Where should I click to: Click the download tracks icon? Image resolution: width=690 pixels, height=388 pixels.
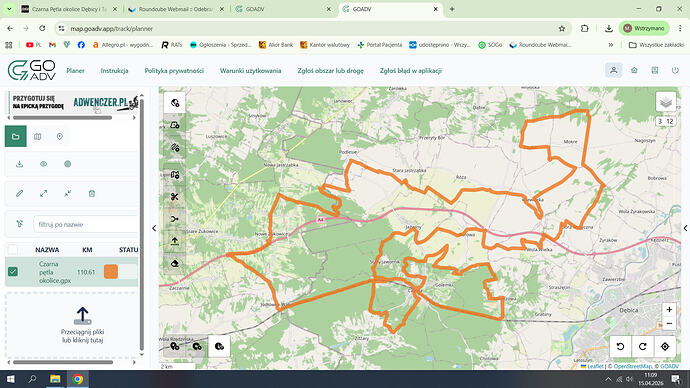pos(19,164)
